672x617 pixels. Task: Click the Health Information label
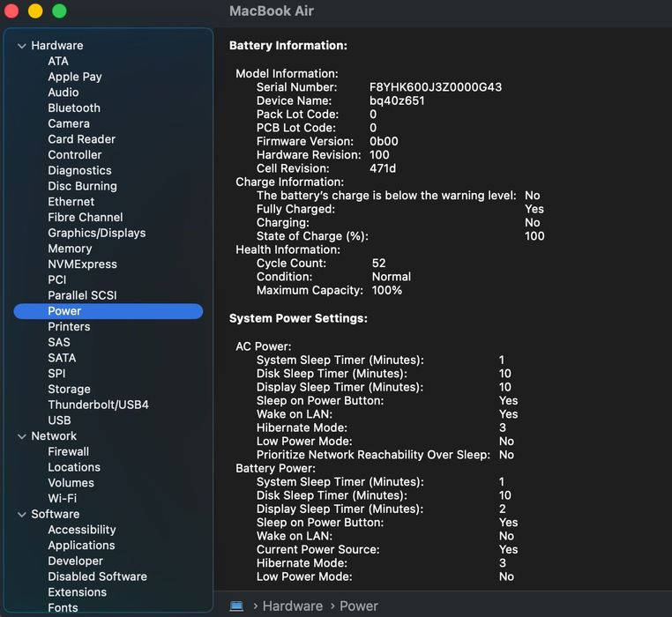coord(287,249)
